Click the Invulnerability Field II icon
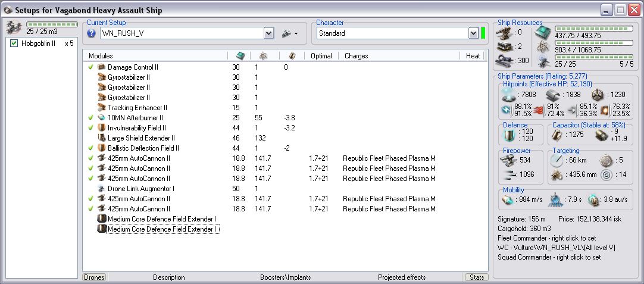 101,128
